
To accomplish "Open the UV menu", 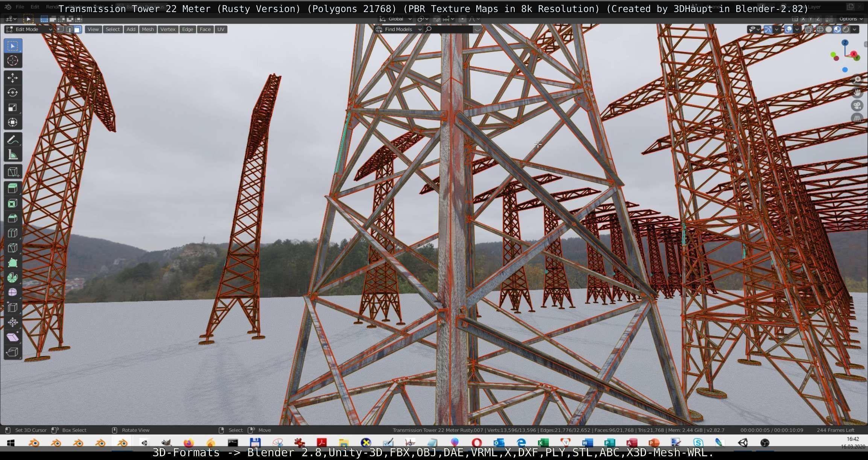I will (x=221, y=29).
